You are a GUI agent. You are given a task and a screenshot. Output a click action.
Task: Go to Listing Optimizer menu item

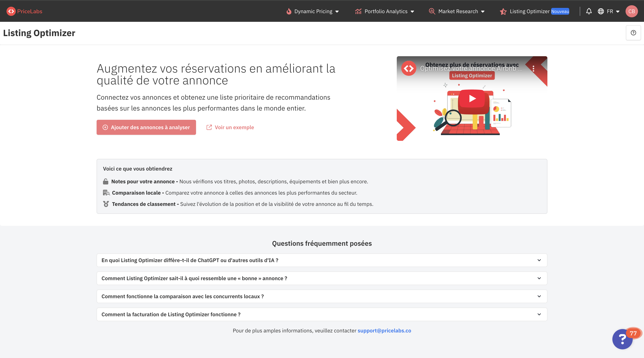(x=529, y=11)
